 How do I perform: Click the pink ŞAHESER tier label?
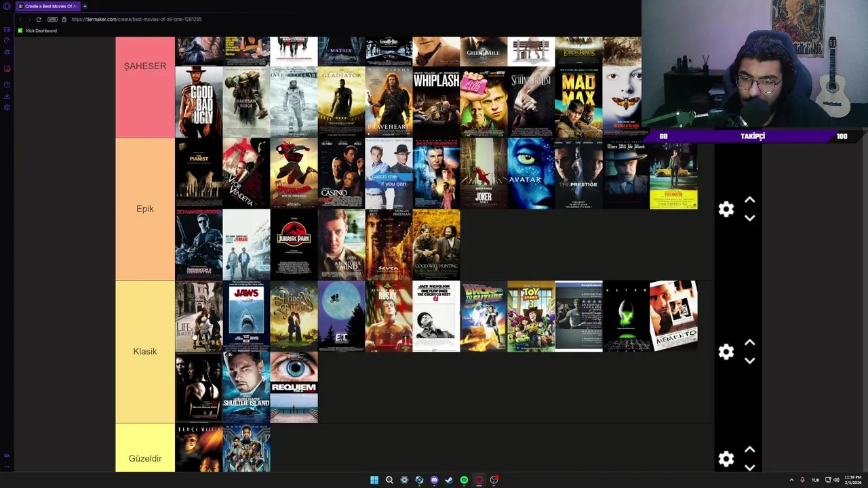(145, 87)
